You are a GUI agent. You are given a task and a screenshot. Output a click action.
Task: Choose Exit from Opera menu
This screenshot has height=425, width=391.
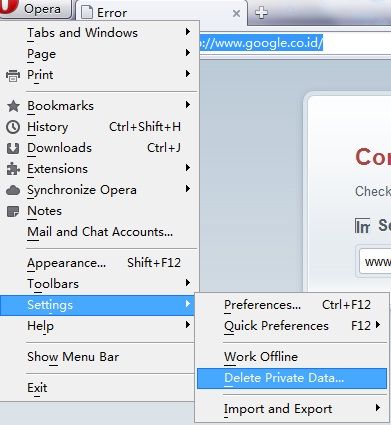pyautogui.click(x=97, y=388)
